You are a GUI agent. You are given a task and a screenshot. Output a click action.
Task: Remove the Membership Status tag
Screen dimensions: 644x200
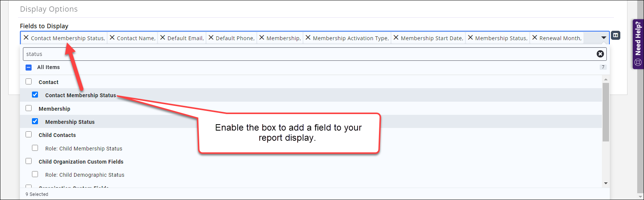tap(470, 38)
